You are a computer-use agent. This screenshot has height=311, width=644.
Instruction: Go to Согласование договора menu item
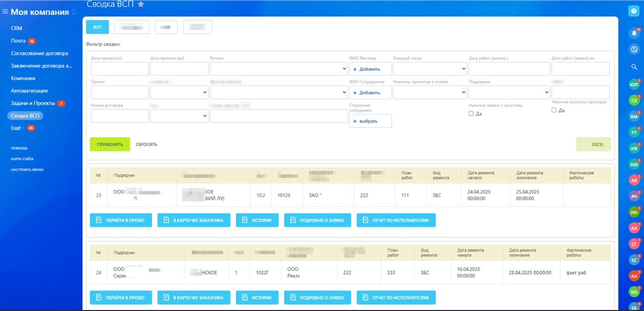pos(39,53)
